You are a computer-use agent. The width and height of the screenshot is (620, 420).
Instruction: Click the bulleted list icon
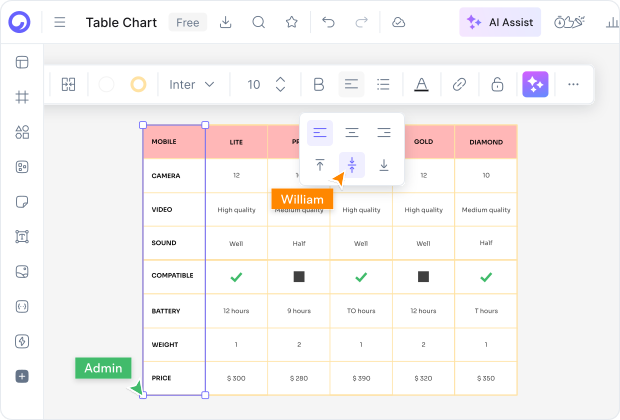[383, 85]
